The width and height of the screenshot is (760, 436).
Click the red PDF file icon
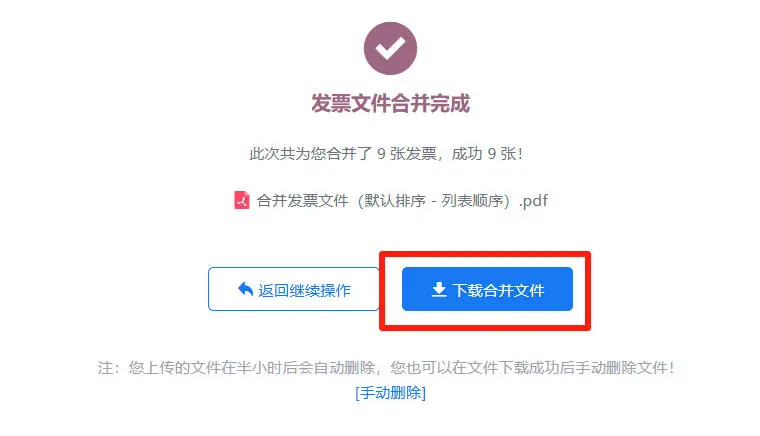click(x=241, y=200)
